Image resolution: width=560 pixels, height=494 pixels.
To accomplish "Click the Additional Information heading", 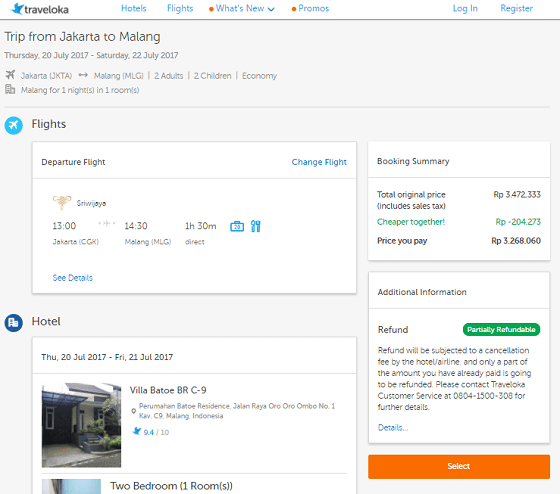I will (x=422, y=292).
